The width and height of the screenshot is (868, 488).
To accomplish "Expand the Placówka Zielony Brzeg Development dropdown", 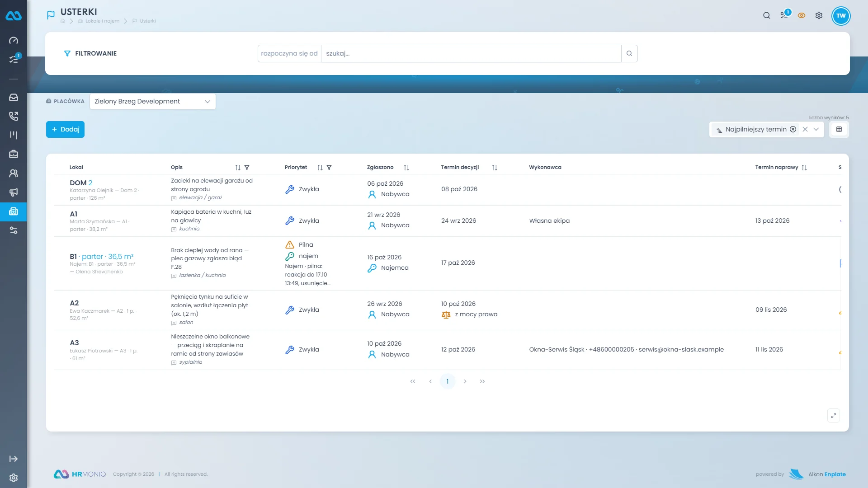I will (x=153, y=101).
